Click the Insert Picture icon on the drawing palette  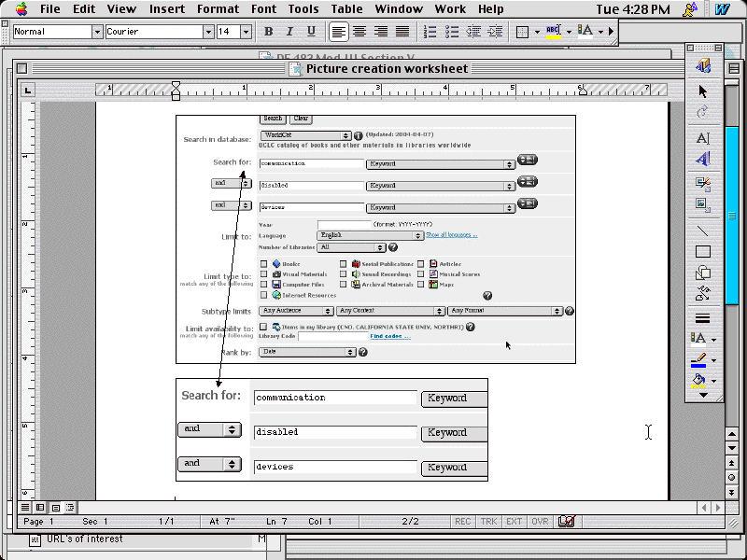point(703,205)
